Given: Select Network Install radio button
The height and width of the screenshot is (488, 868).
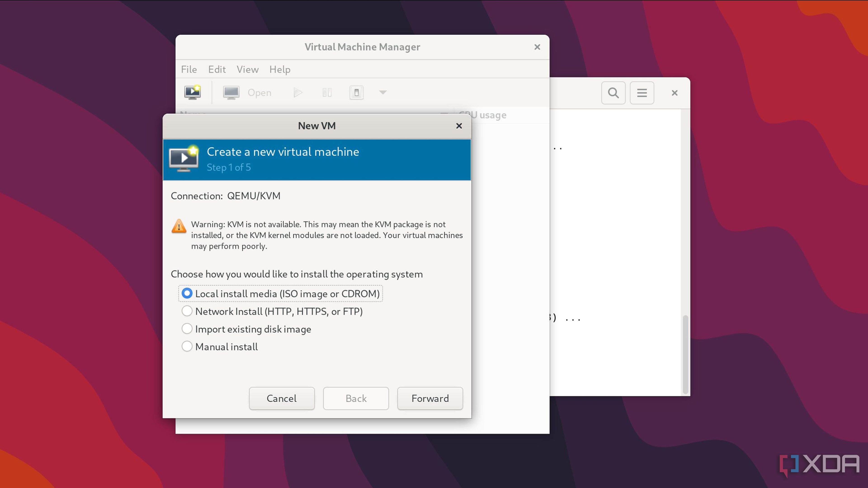Looking at the screenshot, I should [x=187, y=311].
